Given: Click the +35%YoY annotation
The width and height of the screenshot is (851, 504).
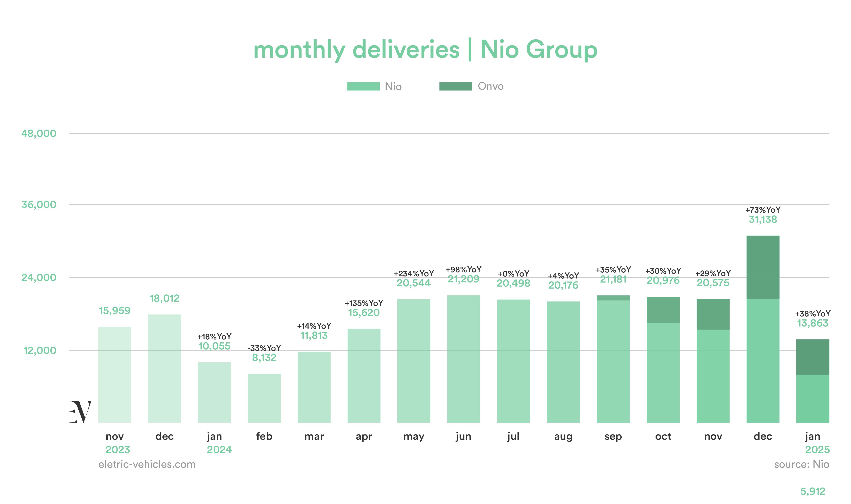Looking at the screenshot, I should pyautogui.click(x=613, y=270).
